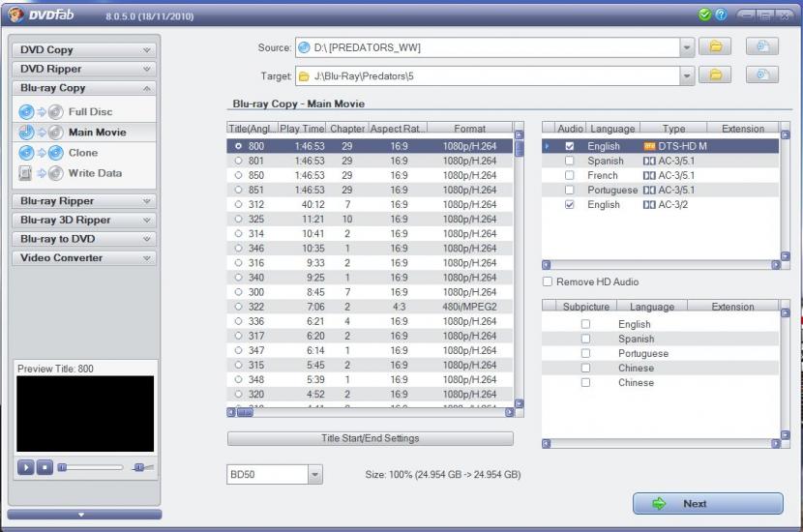
Task: Select title 800 radio button
Action: tap(238, 146)
